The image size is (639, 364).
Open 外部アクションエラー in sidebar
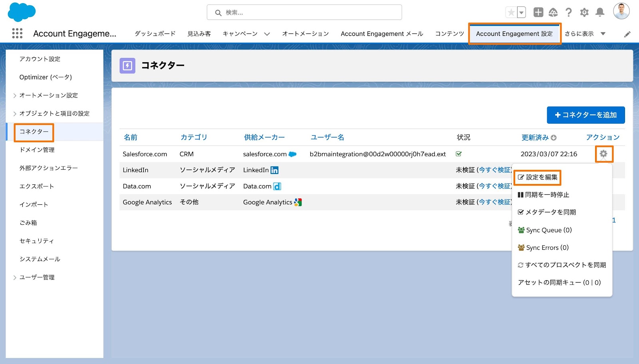click(49, 168)
